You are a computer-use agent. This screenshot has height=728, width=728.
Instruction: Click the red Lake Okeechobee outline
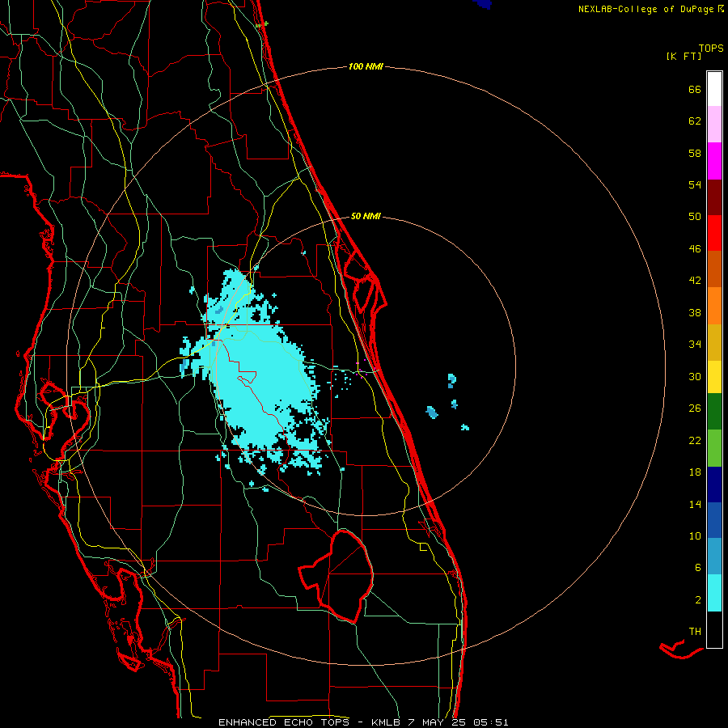[336, 576]
